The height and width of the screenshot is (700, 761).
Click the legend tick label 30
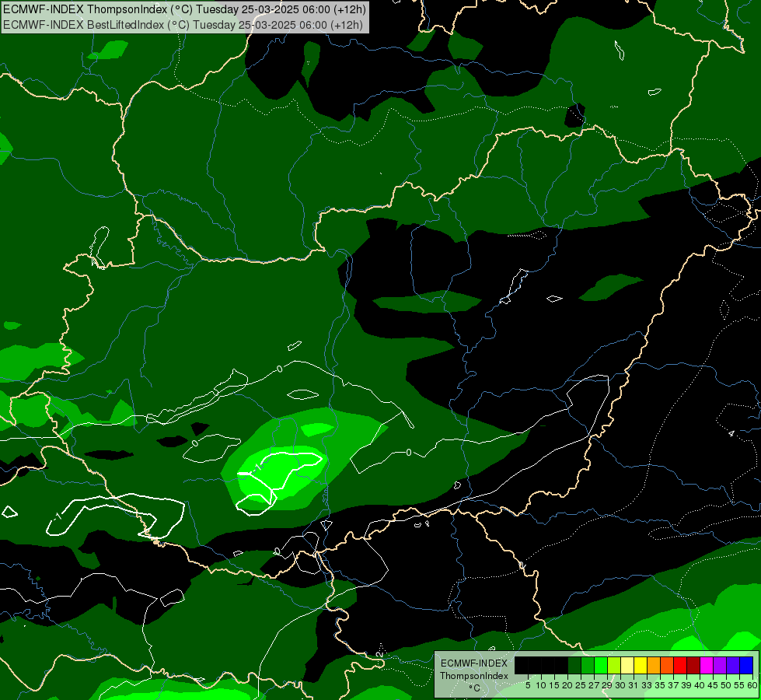tap(621, 685)
